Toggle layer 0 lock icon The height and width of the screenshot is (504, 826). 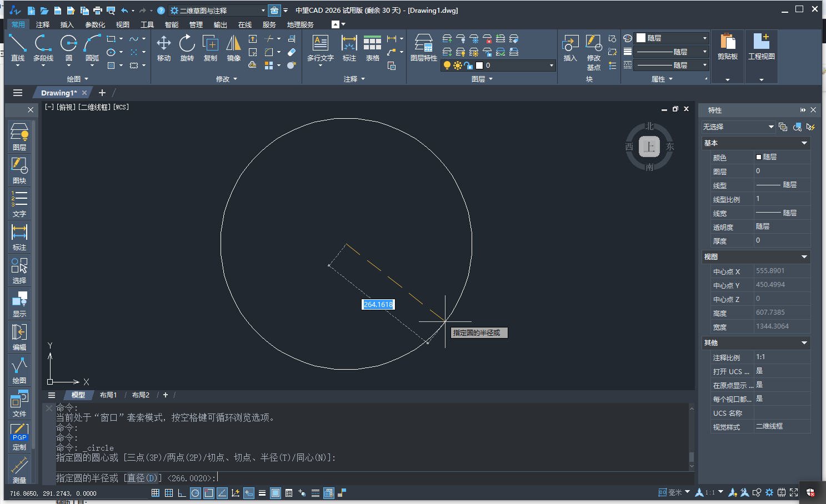[468, 65]
